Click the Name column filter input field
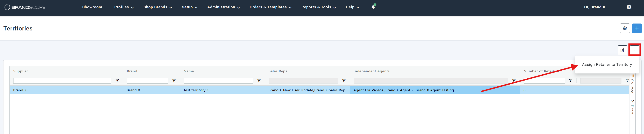This screenshot has width=644, height=134. pyautogui.click(x=218, y=81)
